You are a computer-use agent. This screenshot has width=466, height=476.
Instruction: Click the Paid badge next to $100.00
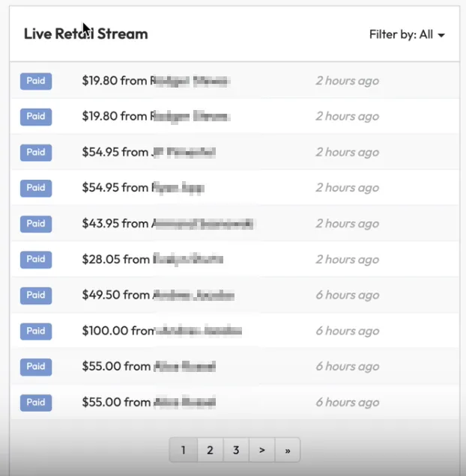36,331
